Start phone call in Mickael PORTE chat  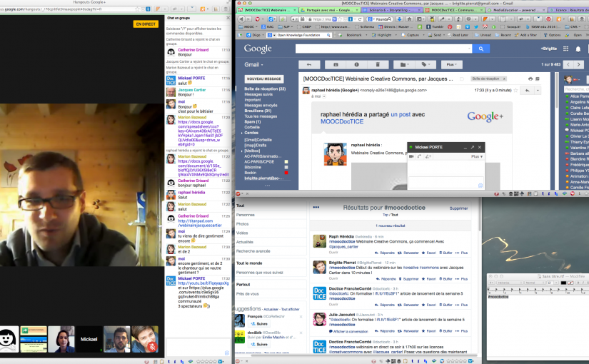click(420, 156)
